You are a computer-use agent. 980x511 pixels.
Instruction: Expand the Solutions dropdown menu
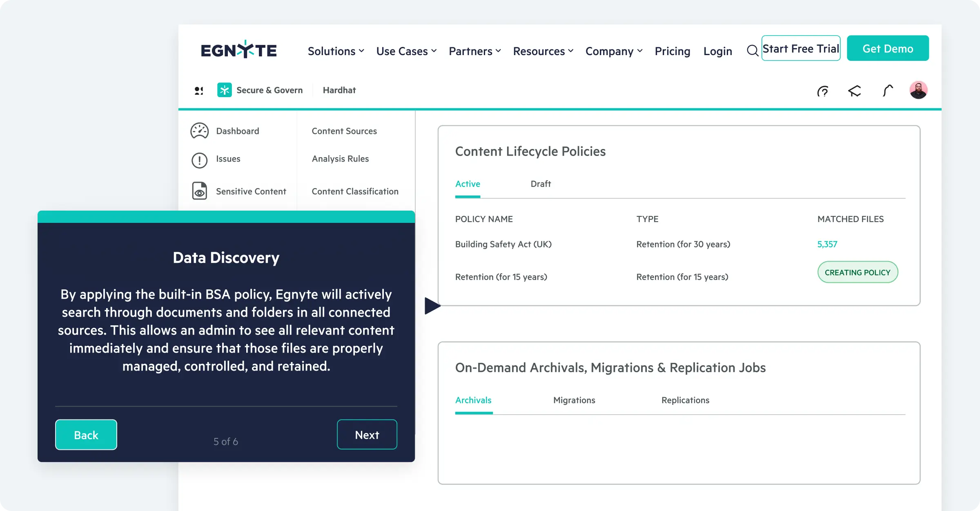[336, 51]
